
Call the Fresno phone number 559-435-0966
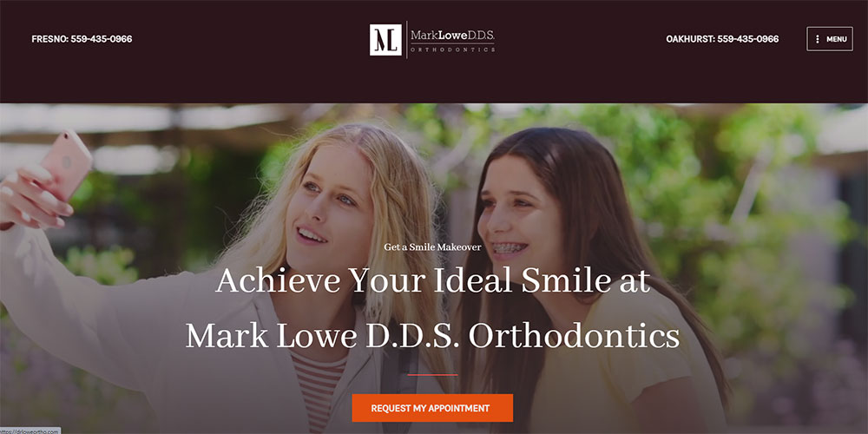point(102,39)
